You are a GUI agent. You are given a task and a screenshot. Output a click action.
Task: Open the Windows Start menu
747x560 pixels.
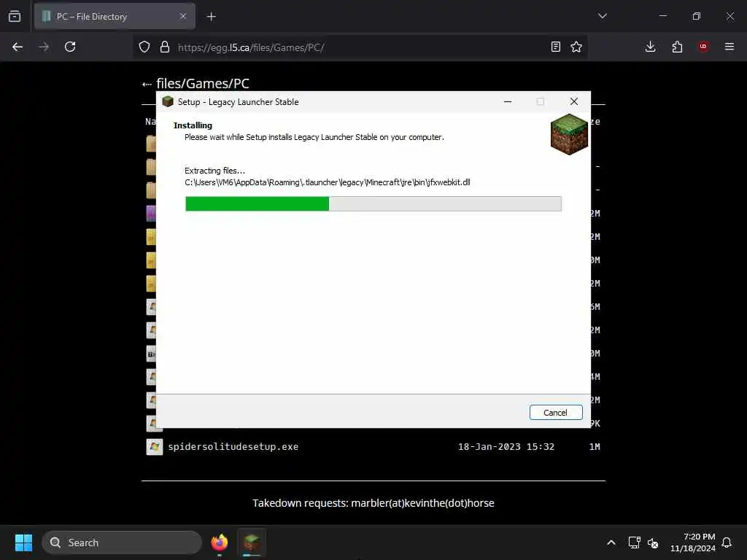pos(23,542)
